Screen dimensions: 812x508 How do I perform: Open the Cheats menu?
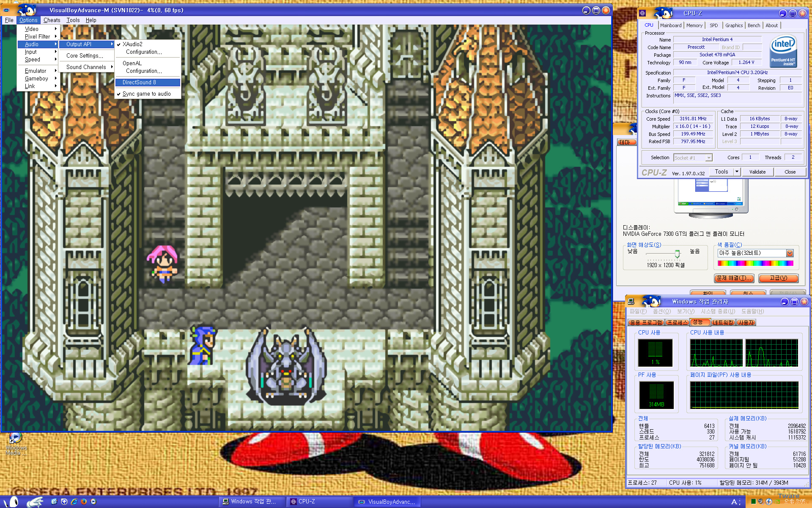[x=52, y=20]
